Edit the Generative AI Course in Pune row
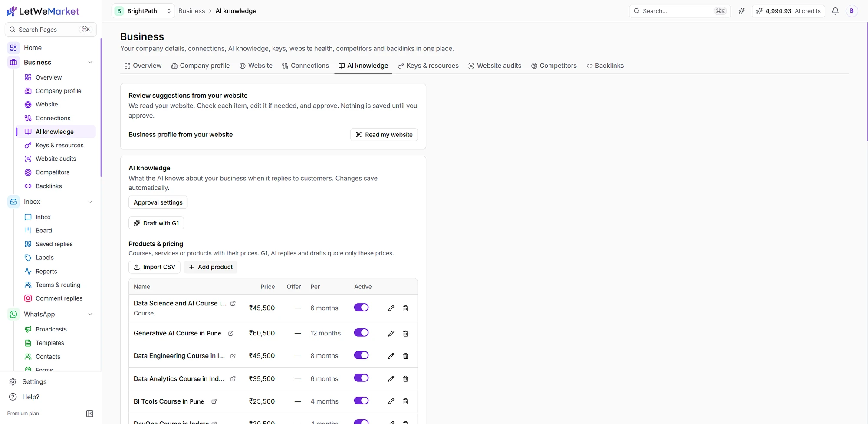The height and width of the screenshot is (424, 868). [391, 334]
